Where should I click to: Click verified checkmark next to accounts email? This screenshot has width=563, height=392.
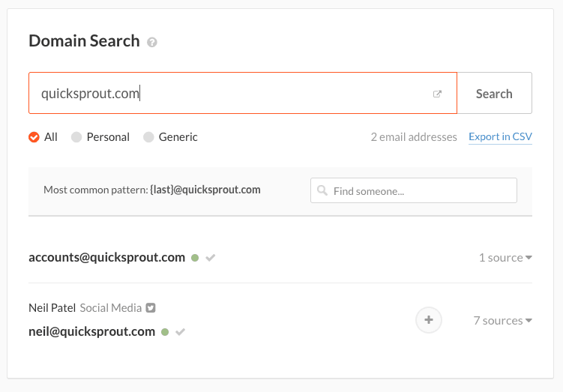[211, 258]
